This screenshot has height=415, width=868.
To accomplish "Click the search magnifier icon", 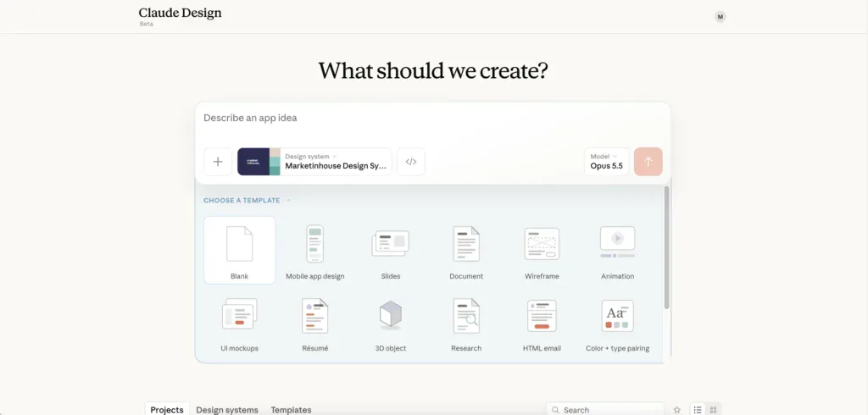I will 555,410.
